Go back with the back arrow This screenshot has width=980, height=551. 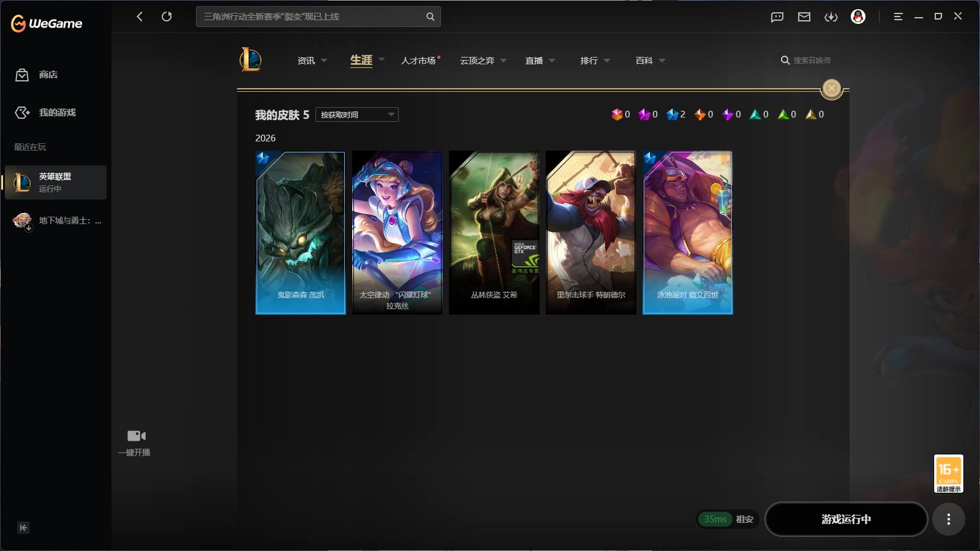coord(140,17)
